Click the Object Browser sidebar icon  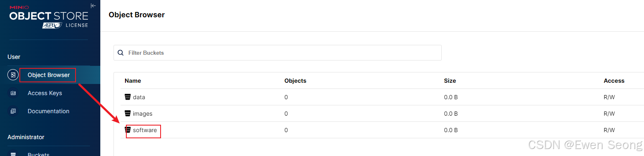point(13,75)
